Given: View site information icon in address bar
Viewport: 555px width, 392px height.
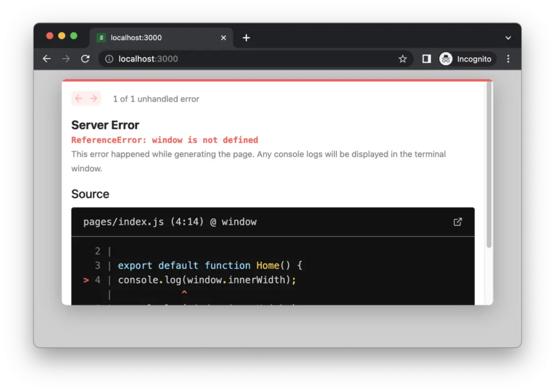Looking at the screenshot, I should coord(109,59).
